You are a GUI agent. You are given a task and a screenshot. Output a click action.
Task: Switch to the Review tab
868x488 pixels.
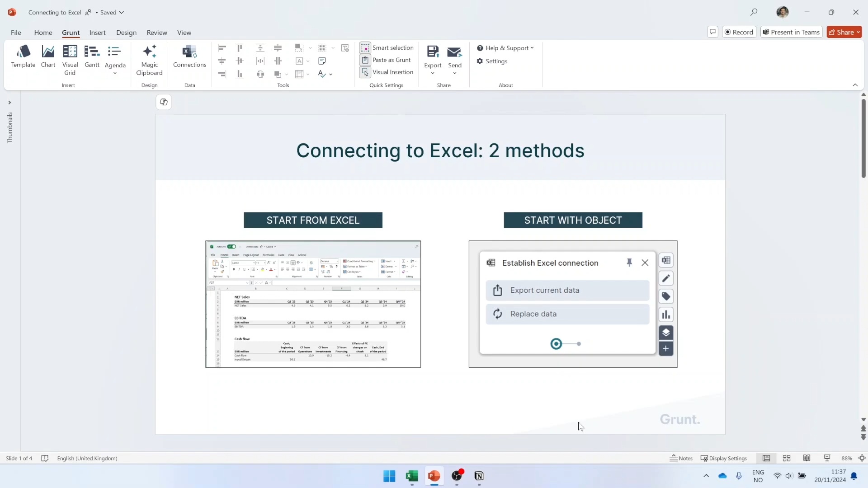157,33
